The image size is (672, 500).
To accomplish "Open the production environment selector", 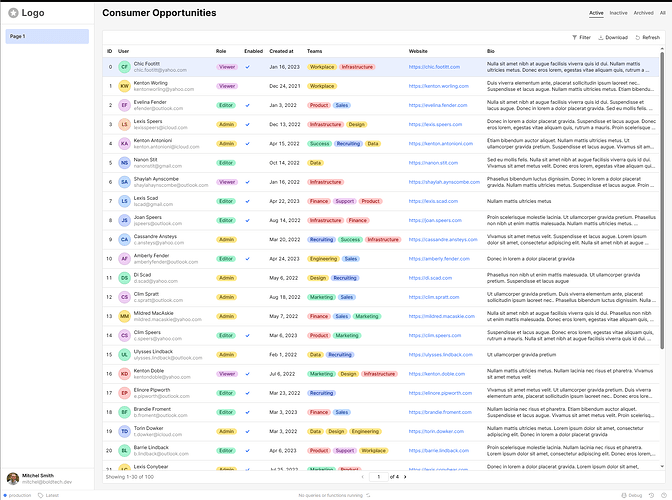I will (20, 495).
